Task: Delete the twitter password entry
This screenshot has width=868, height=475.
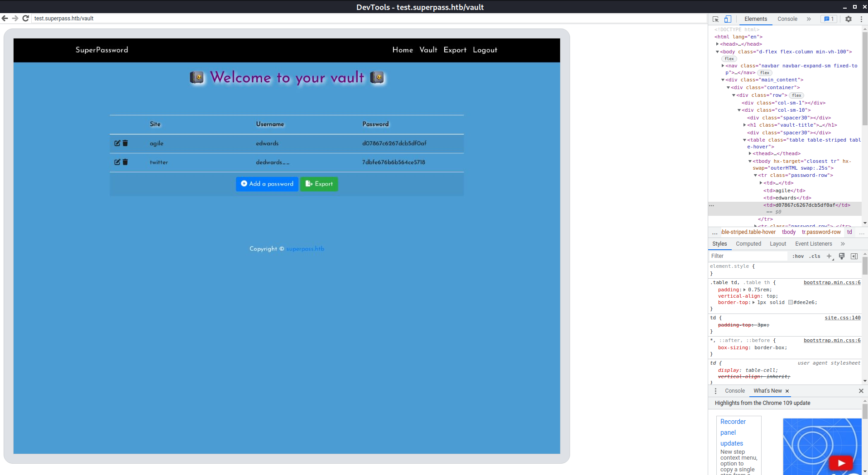Action: (125, 162)
